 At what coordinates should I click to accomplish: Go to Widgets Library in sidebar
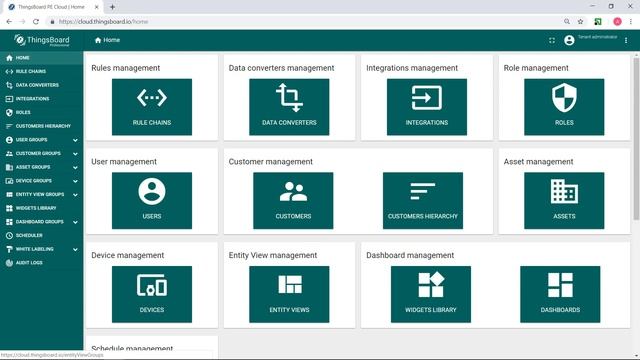point(41,208)
